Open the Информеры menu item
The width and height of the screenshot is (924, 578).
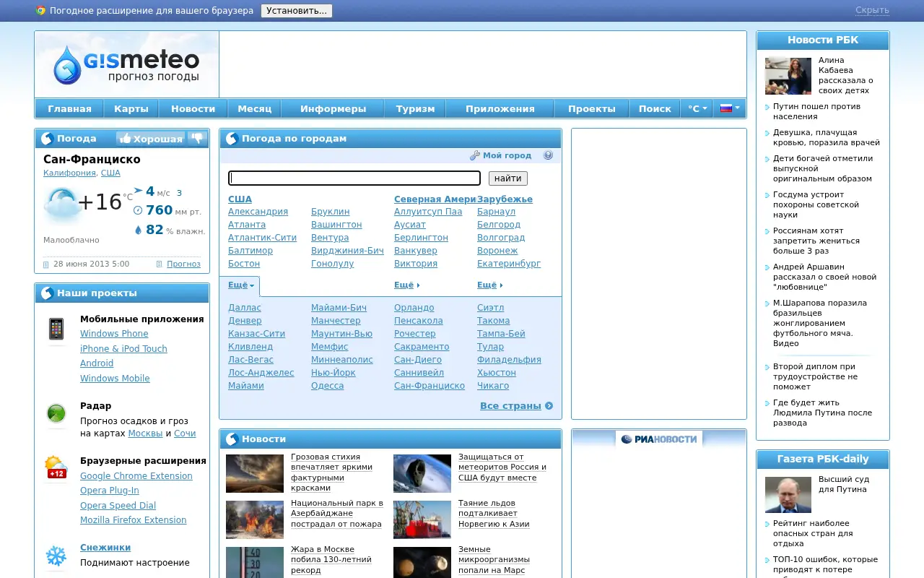[334, 108]
